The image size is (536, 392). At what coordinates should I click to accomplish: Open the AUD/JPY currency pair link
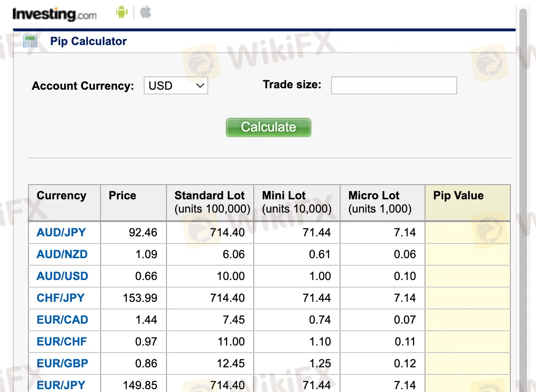[62, 233]
